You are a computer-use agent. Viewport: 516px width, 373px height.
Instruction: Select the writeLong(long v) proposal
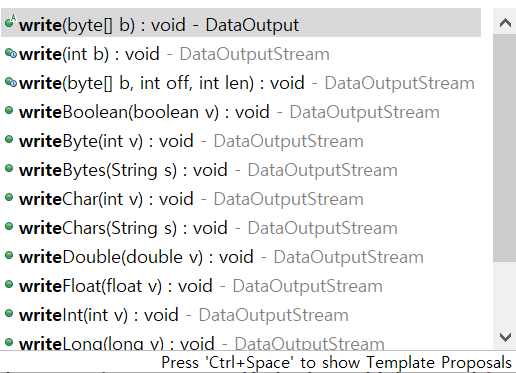[x=241, y=340]
